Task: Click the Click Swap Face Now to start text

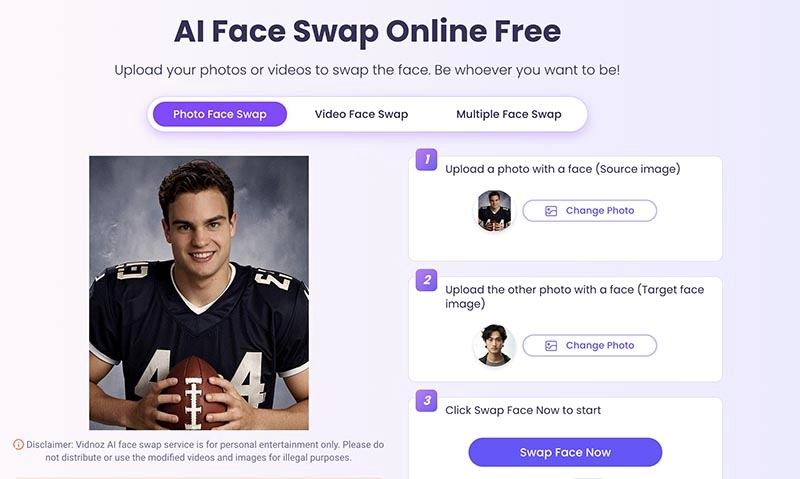Action: click(x=523, y=410)
